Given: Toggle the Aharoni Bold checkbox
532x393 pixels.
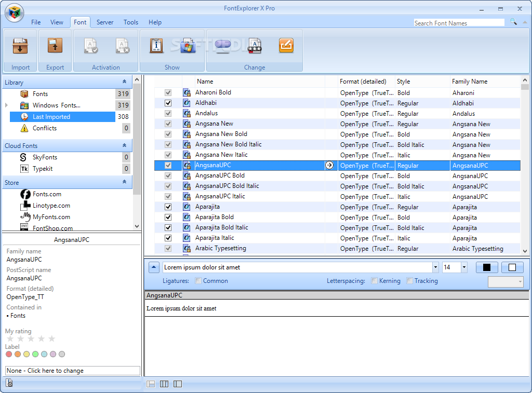Looking at the screenshot, I should [168, 92].
